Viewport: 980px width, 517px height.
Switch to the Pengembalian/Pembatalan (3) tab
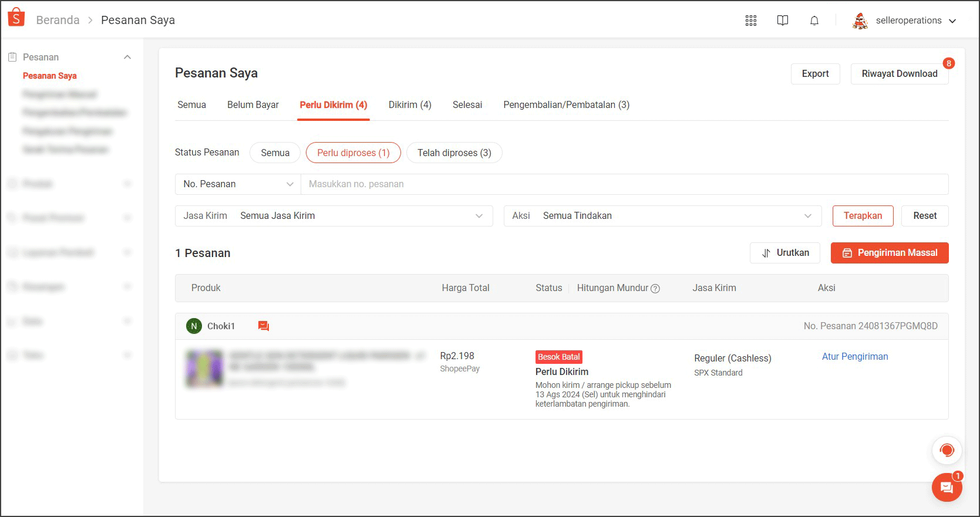[x=566, y=105]
